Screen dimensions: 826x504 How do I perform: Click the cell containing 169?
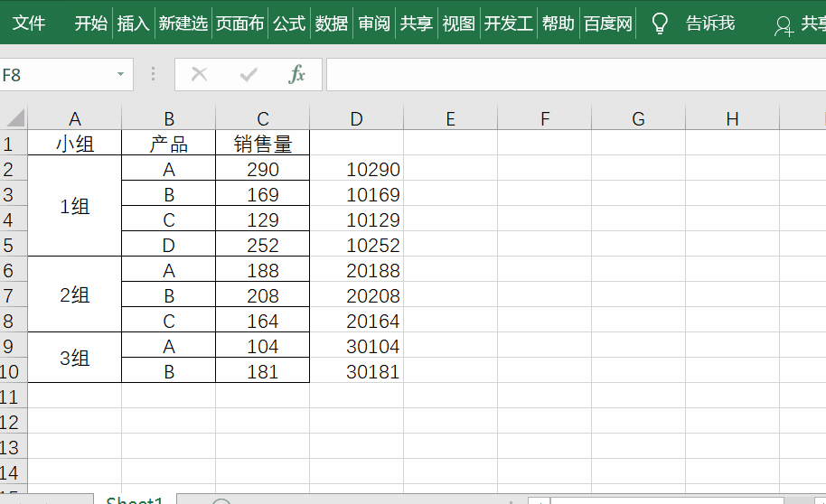coord(262,194)
